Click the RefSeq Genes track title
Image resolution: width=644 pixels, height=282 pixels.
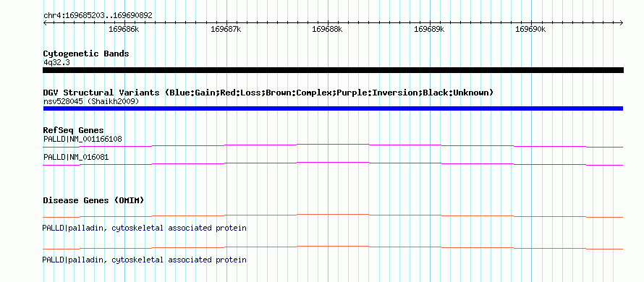pyautogui.click(x=74, y=131)
